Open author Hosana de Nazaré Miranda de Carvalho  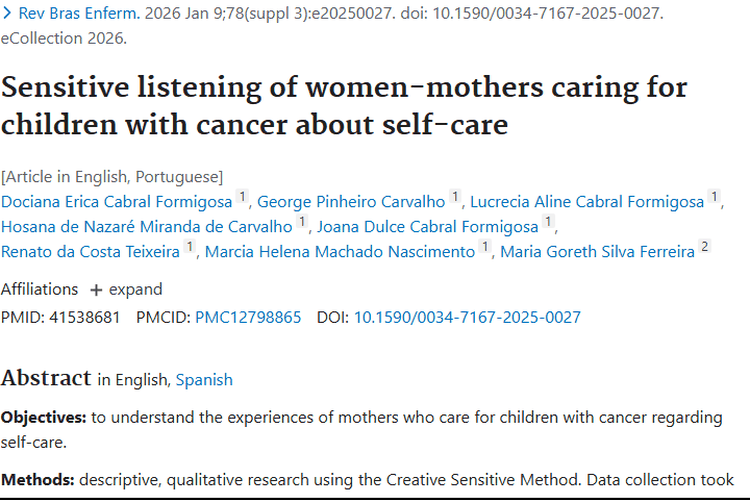(x=147, y=227)
